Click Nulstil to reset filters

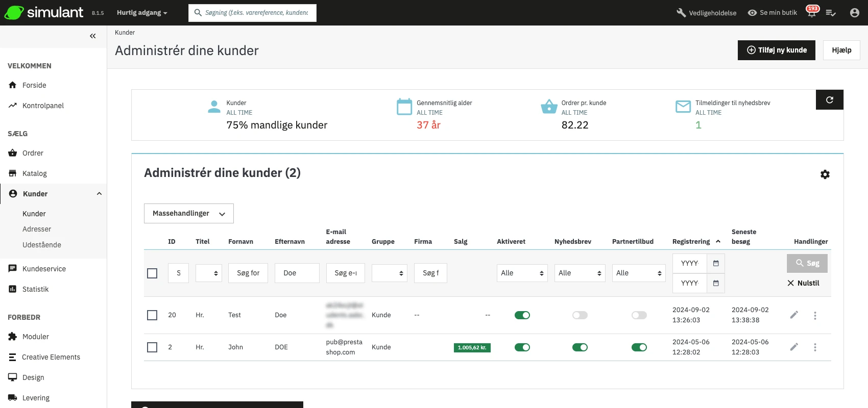pos(803,283)
